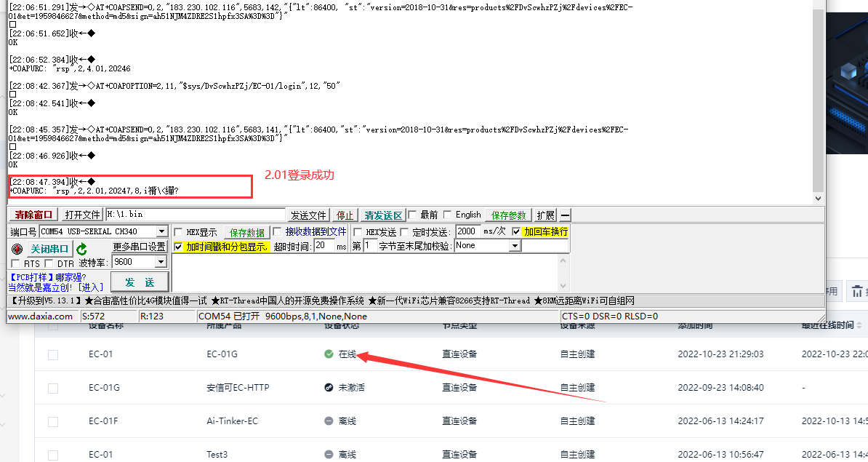Viewport: 868px width, 462px height.
Task: Click the trash batch-delete icon above device table
Action: (858, 291)
